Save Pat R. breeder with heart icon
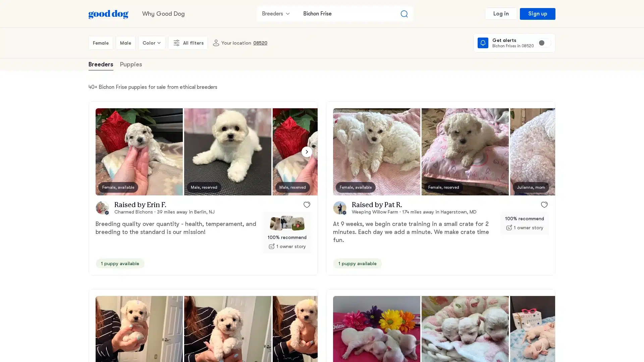This screenshot has height=362, width=644. (544, 205)
